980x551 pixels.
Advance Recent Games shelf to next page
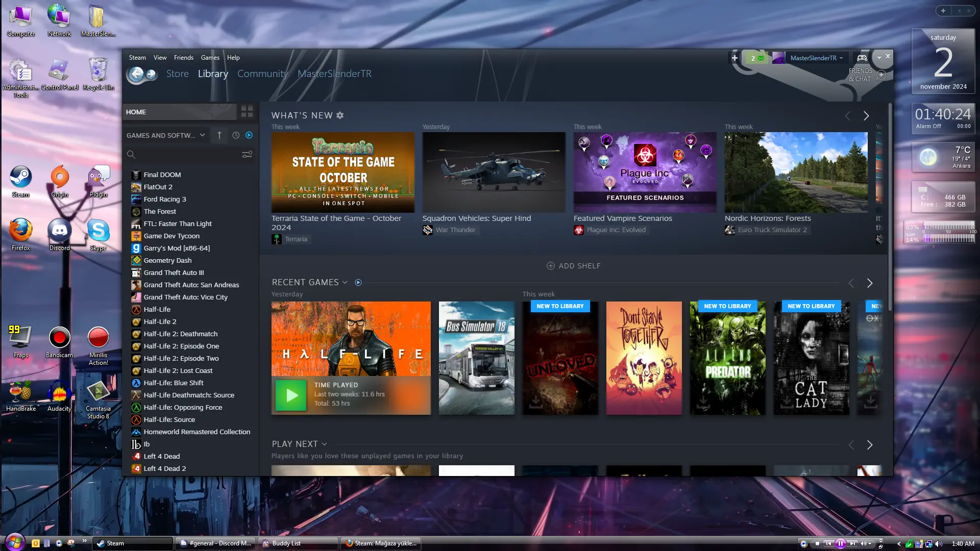click(870, 283)
